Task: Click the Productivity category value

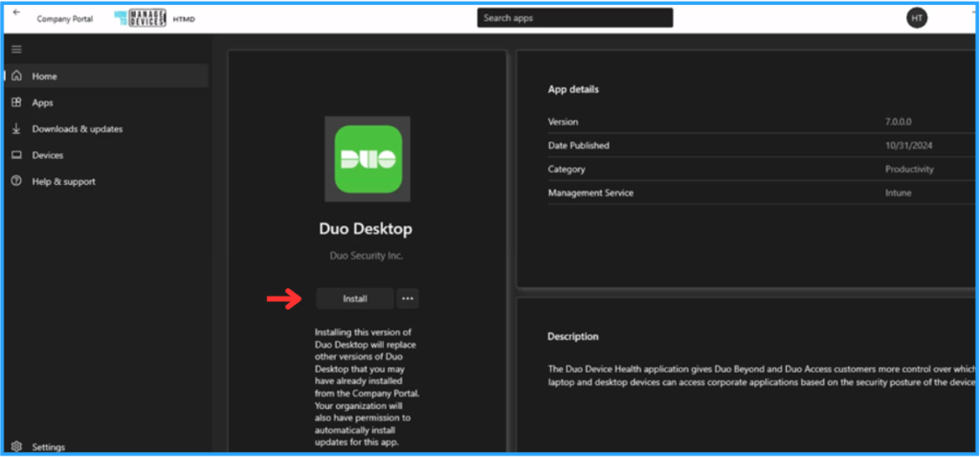Action: 909,169
